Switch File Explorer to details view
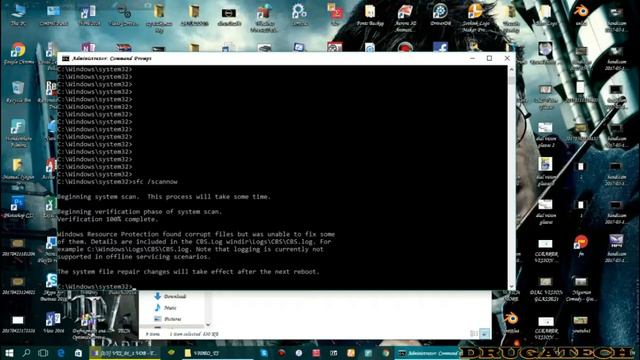 coord(474,334)
